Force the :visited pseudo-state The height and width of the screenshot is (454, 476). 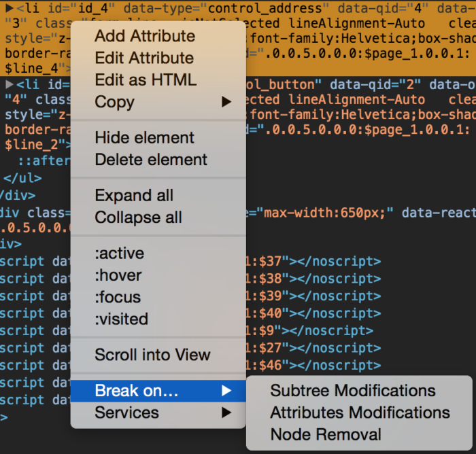[x=121, y=319]
